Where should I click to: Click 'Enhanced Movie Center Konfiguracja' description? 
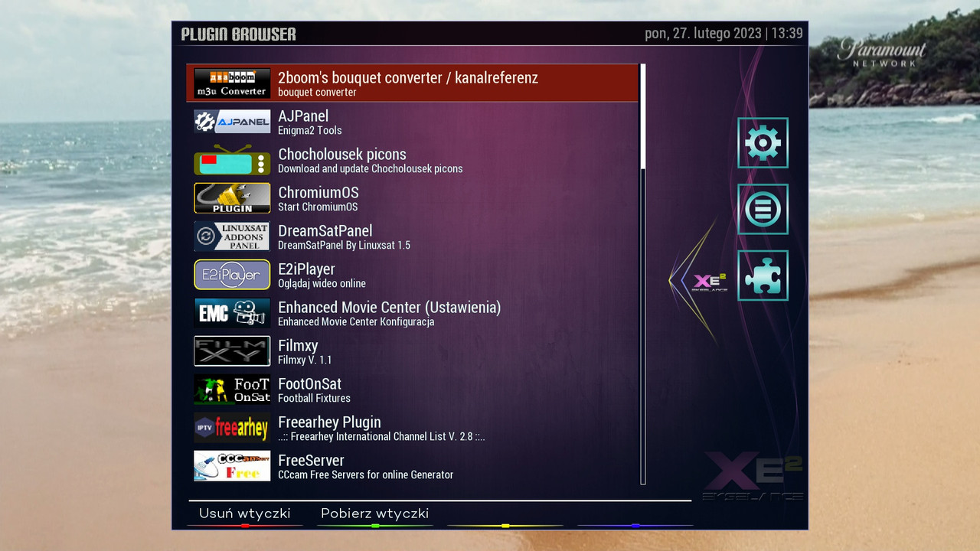click(356, 322)
